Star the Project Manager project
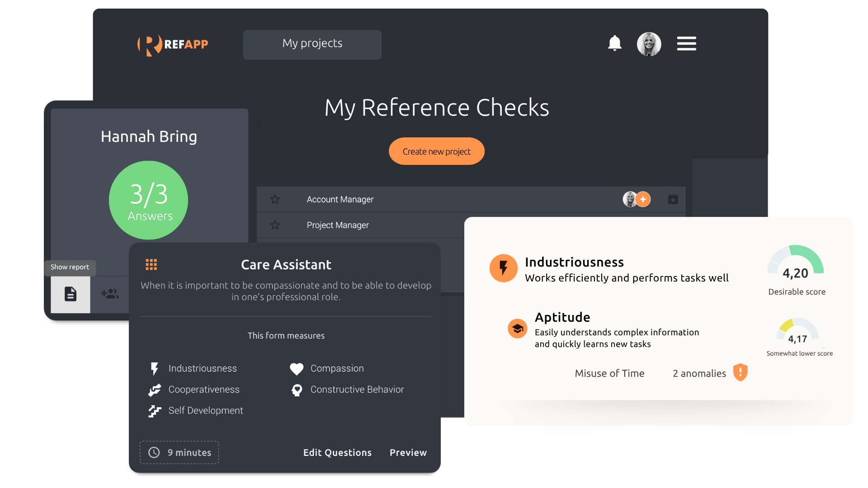 (x=275, y=225)
